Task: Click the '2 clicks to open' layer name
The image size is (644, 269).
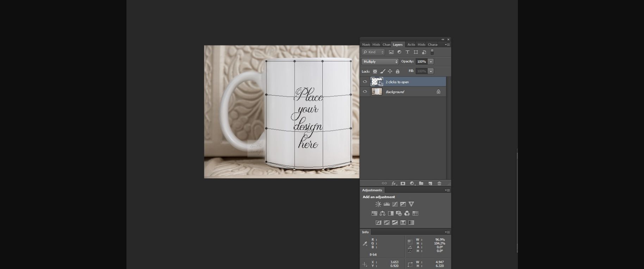Action: click(x=397, y=82)
